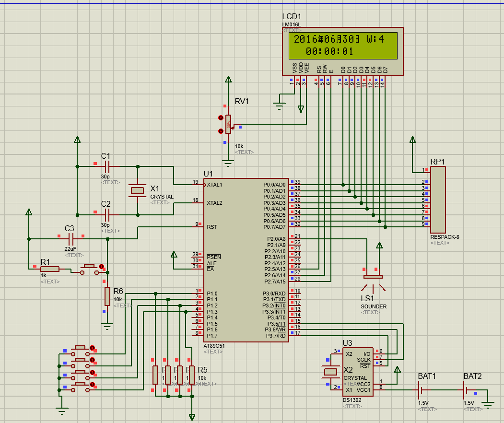Select the R1 resistor body
Image resolution: width=504 pixels, height=423 pixels.
[50, 269]
